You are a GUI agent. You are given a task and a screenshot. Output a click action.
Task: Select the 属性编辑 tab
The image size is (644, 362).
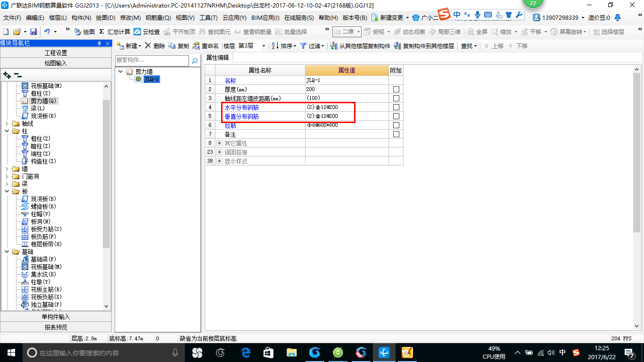tap(218, 58)
